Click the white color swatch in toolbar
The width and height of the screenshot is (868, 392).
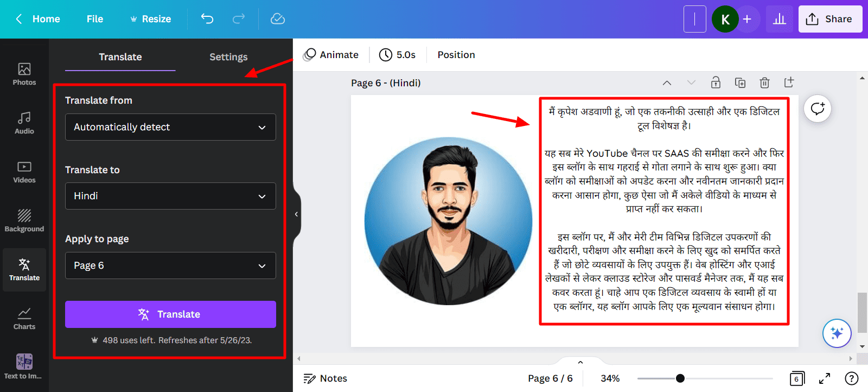(x=695, y=19)
